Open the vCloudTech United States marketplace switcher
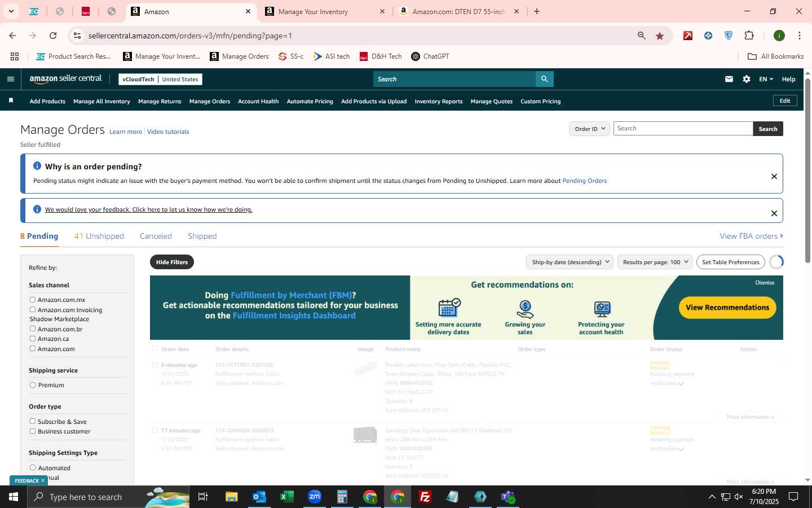 pos(160,79)
